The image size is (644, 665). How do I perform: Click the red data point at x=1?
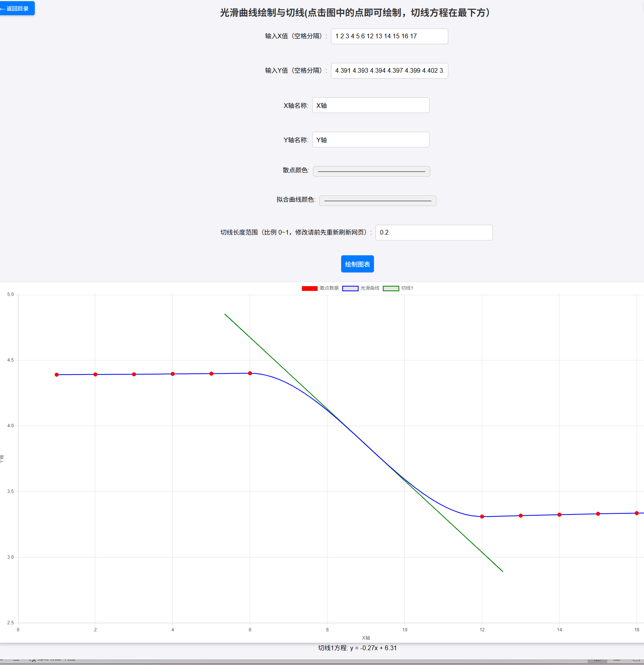(57, 375)
